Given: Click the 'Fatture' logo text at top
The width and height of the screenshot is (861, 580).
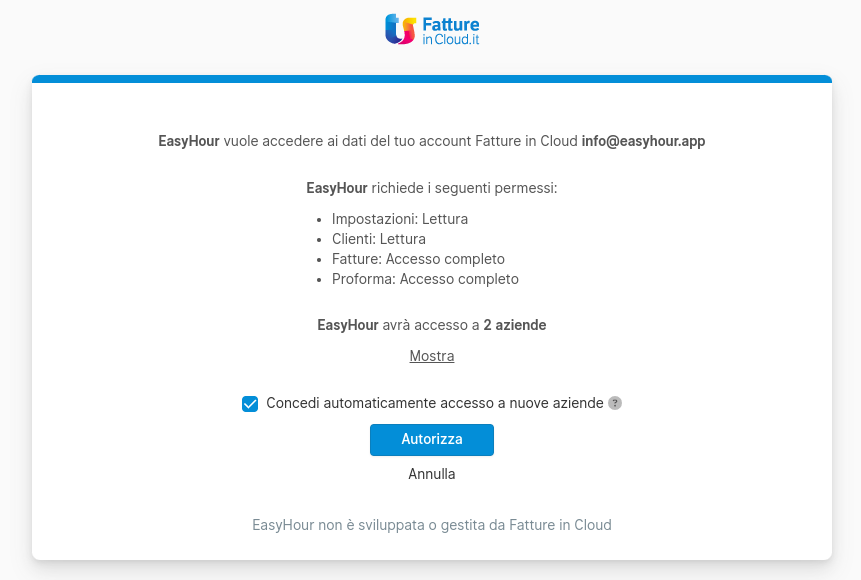Looking at the screenshot, I should click(x=451, y=23).
